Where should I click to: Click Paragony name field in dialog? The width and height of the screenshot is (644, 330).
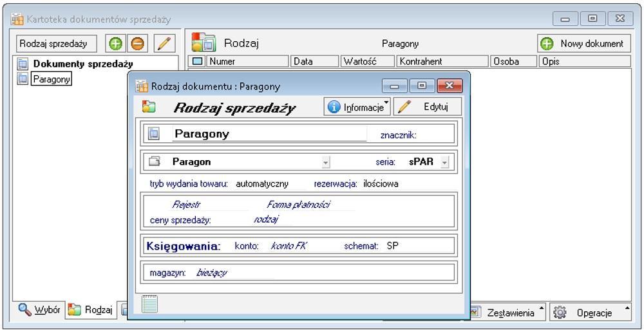pos(269,134)
